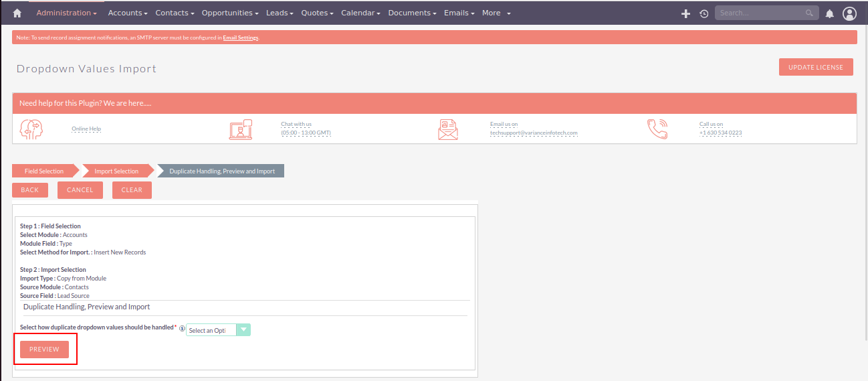Click the email envelope support icon
Screen dimensions: 868x381
(x=448, y=129)
